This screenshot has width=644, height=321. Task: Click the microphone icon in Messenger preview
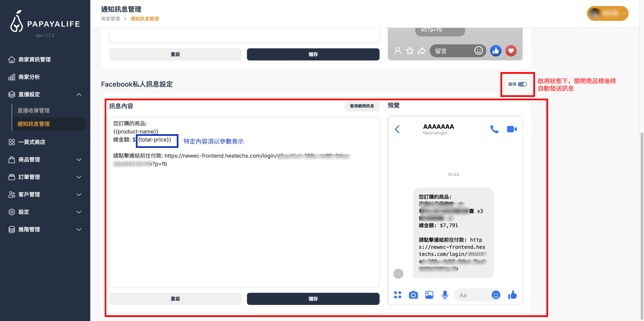[x=445, y=295]
